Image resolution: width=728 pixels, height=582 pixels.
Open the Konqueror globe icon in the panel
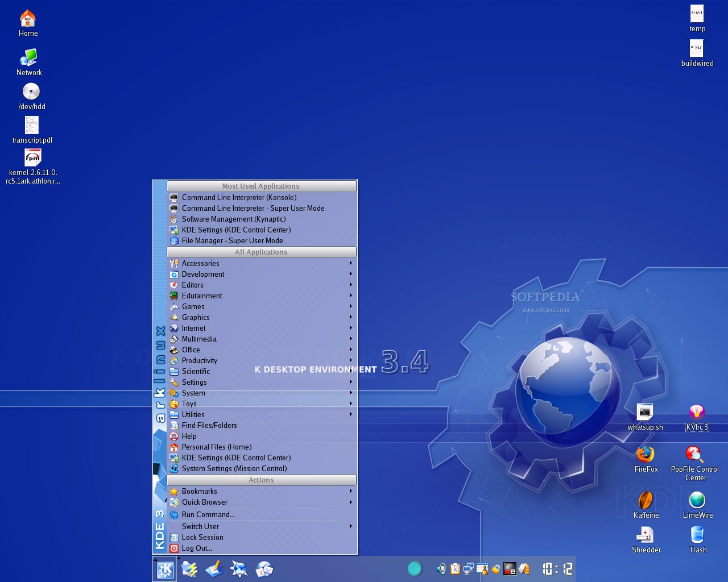[239, 568]
